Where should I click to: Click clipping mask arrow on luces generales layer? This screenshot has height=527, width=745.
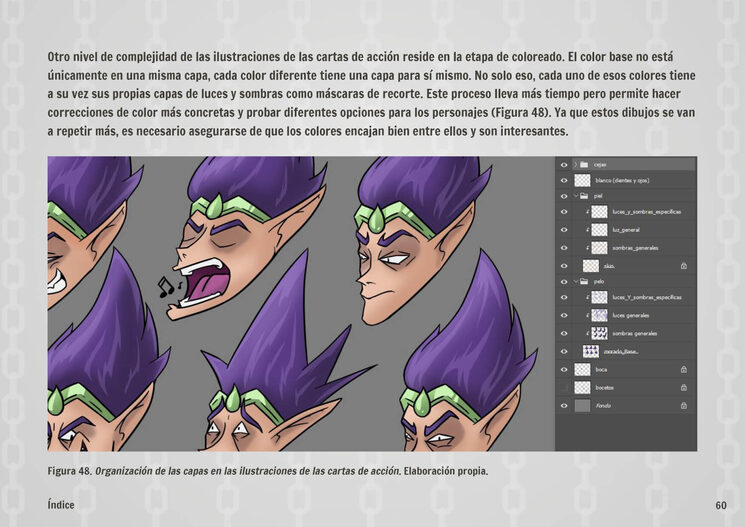tap(588, 315)
